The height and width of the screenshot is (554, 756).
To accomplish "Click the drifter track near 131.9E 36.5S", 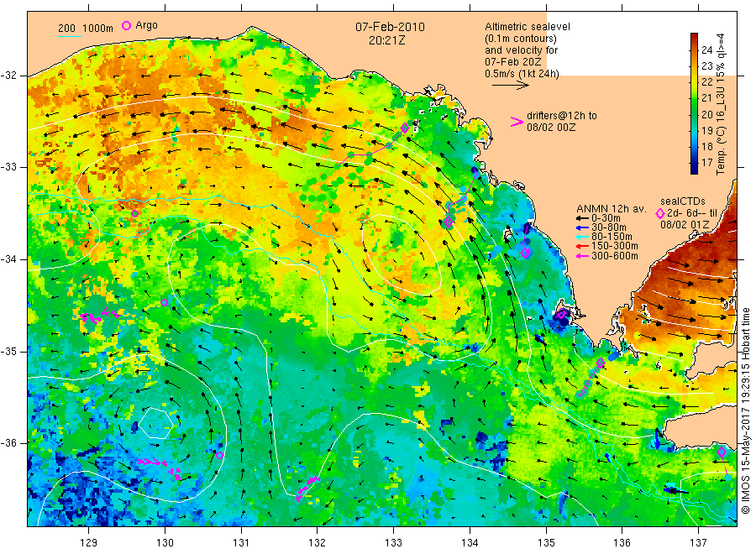I will click(307, 489).
